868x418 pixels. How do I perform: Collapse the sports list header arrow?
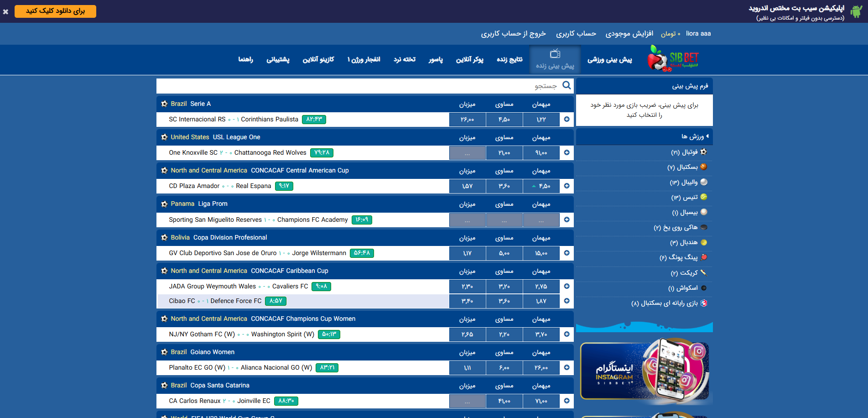707,136
